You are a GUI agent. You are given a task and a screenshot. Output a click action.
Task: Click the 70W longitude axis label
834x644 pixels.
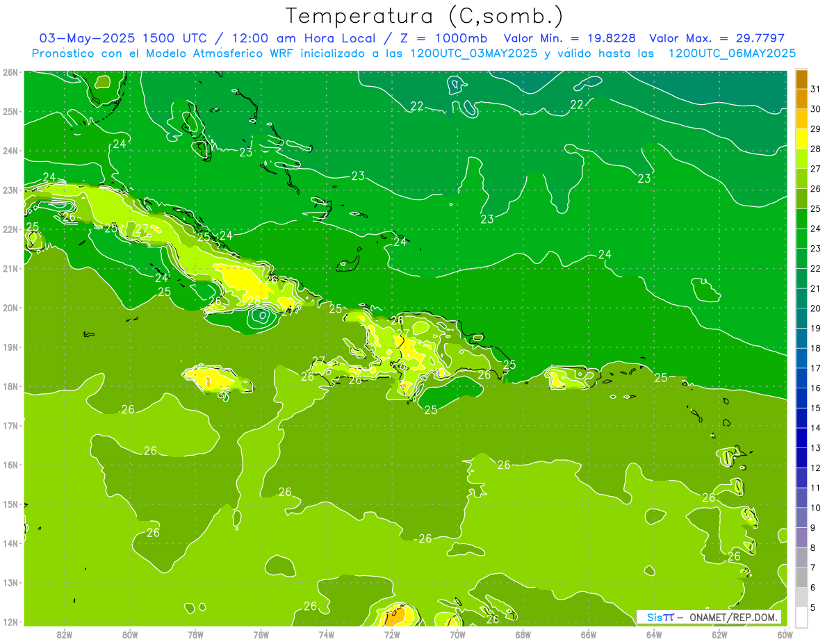(457, 634)
